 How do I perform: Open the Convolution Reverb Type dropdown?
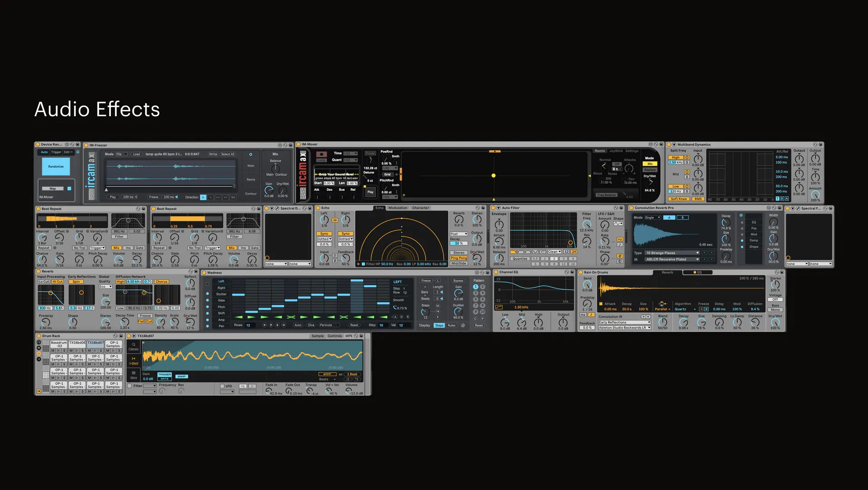tap(672, 253)
